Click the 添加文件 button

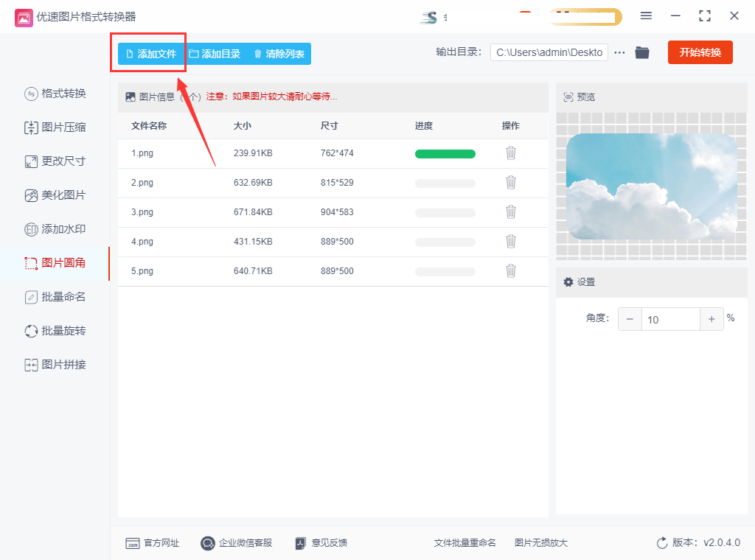(151, 54)
